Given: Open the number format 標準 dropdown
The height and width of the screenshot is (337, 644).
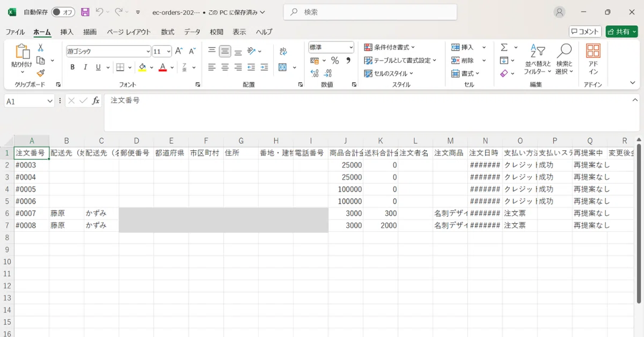Looking at the screenshot, I should point(351,47).
